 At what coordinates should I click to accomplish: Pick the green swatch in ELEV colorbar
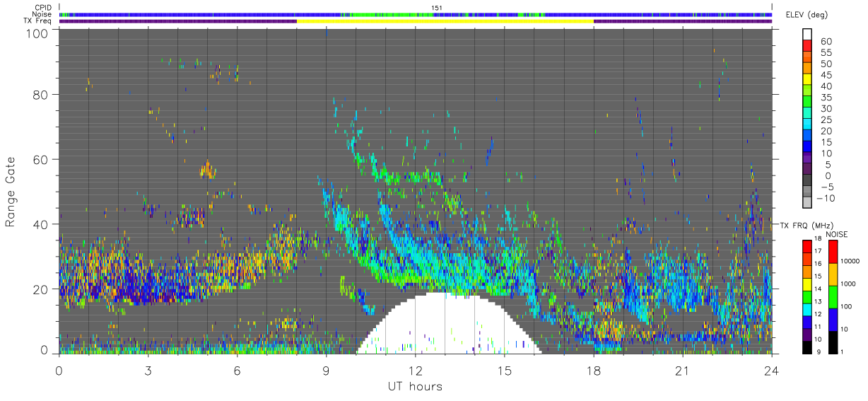(x=807, y=101)
